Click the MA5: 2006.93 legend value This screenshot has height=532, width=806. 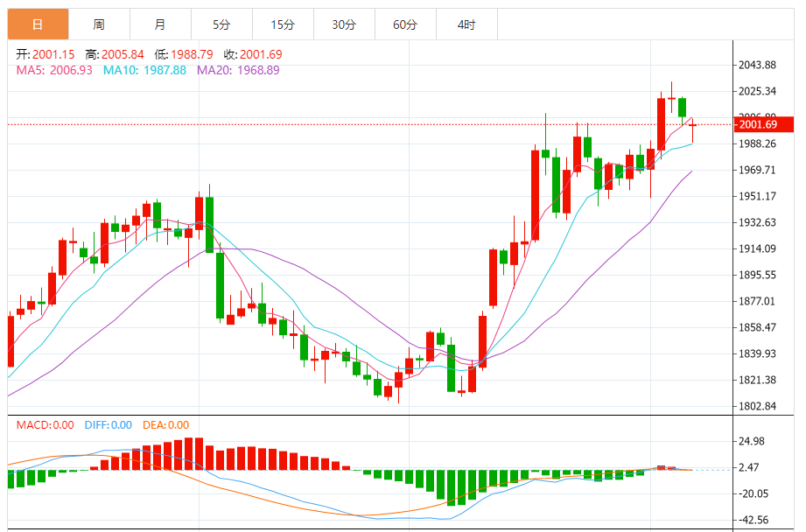pyautogui.click(x=54, y=70)
